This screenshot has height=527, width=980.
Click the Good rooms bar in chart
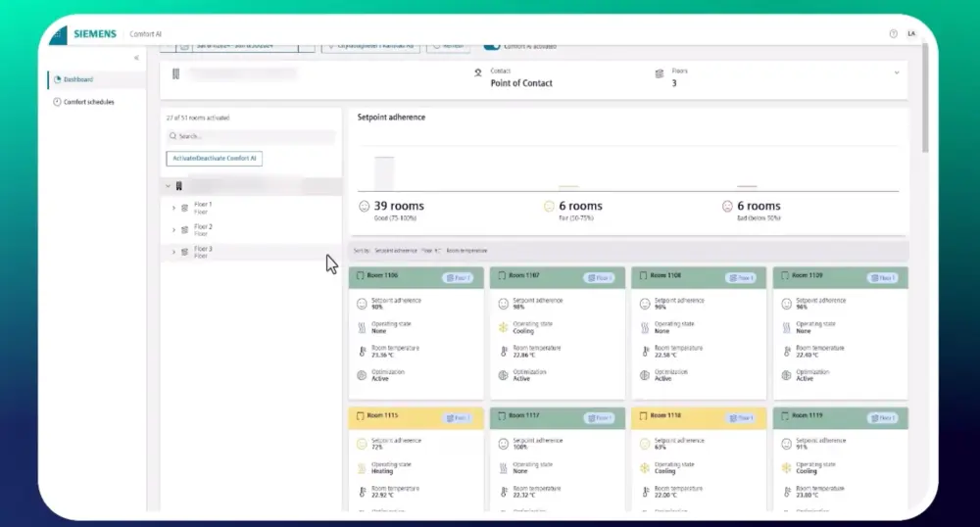coord(384,172)
